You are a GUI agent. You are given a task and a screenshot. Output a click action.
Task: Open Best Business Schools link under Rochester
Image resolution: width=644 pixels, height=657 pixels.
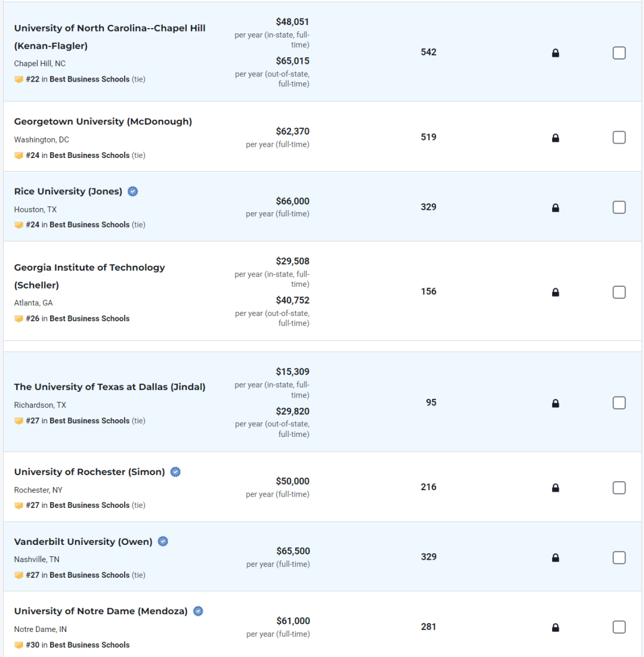(x=89, y=506)
